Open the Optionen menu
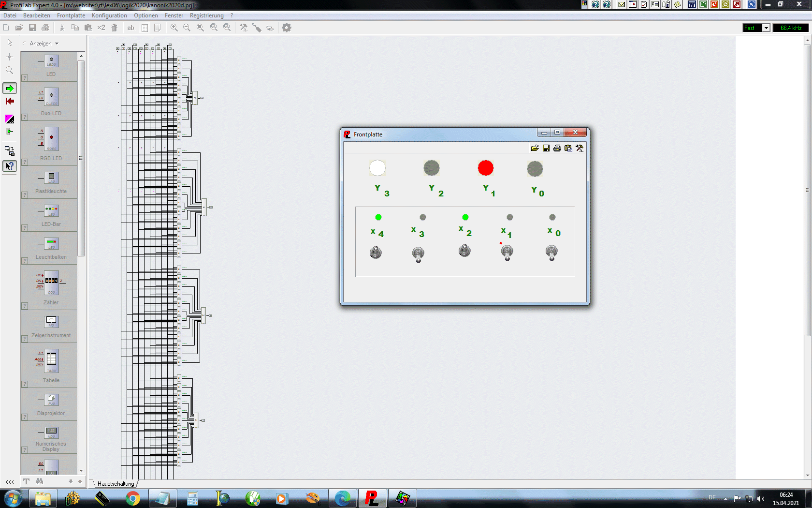The image size is (812, 508). click(146, 15)
